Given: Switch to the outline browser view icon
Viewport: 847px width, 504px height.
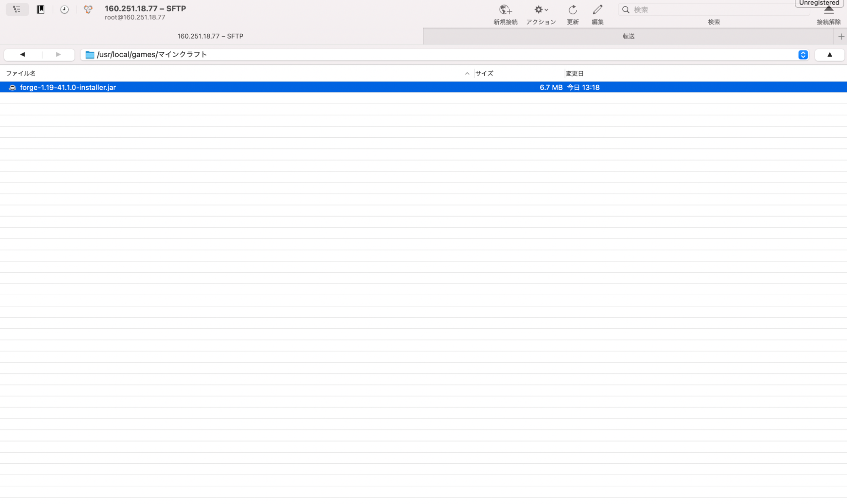Looking at the screenshot, I should pyautogui.click(x=17, y=9).
